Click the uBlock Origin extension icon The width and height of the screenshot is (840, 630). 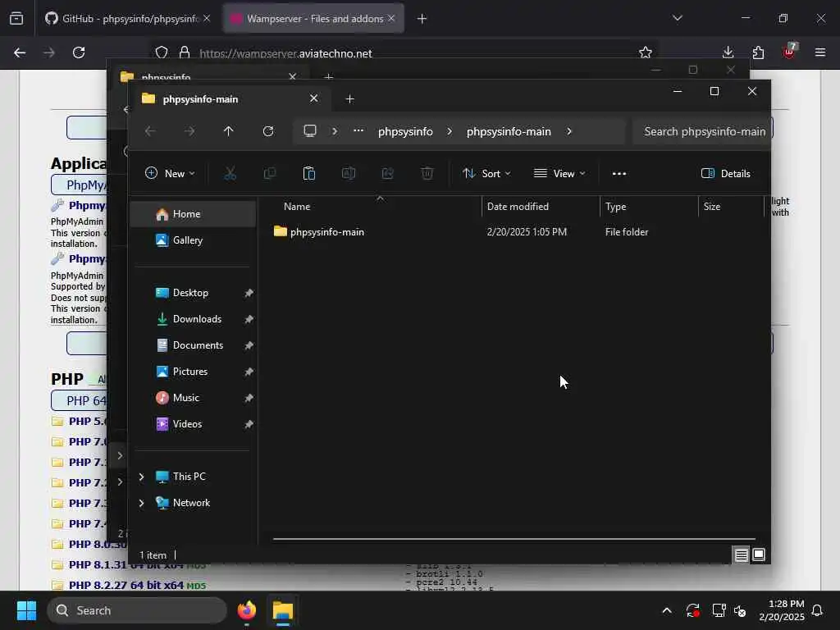[x=789, y=52]
